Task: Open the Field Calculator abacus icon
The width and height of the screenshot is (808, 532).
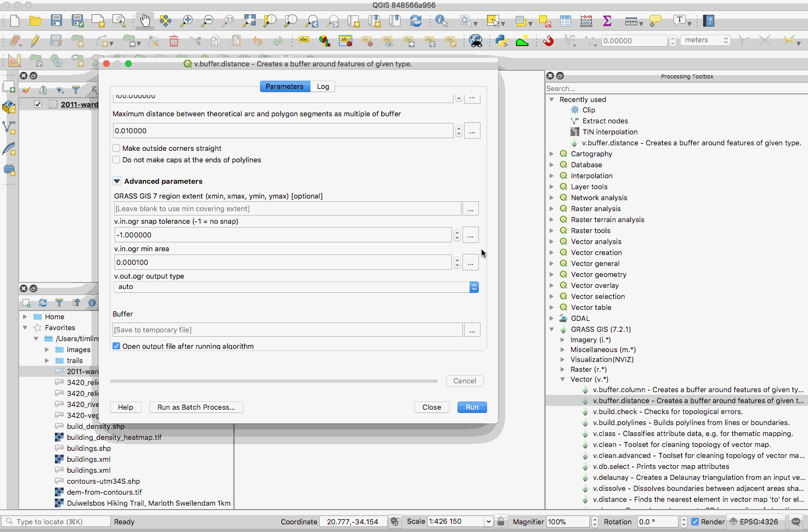Action: [x=586, y=21]
